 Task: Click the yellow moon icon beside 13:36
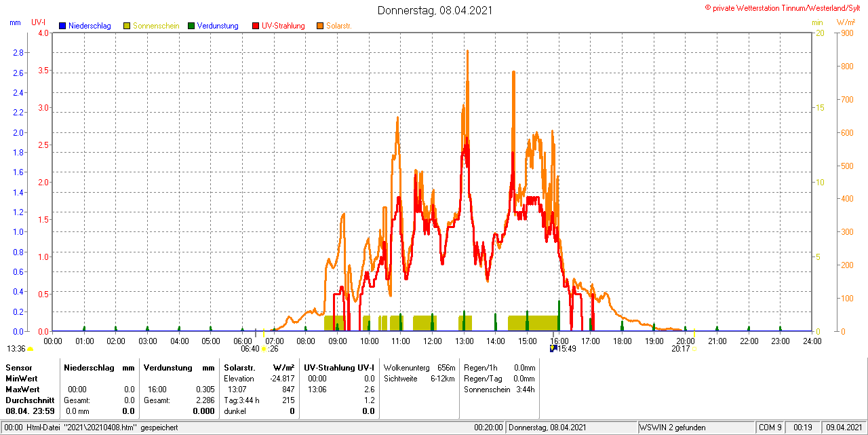tap(30, 349)
